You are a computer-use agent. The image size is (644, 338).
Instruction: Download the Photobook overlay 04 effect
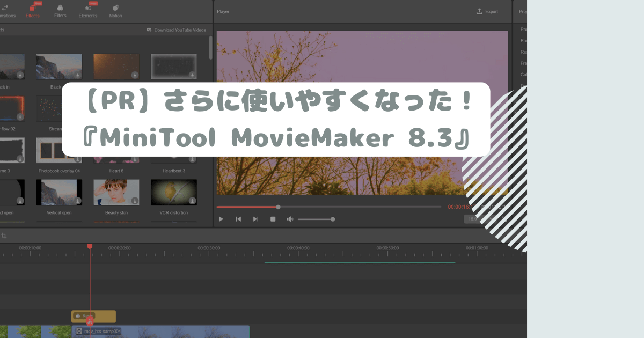[x=77, y=159]
